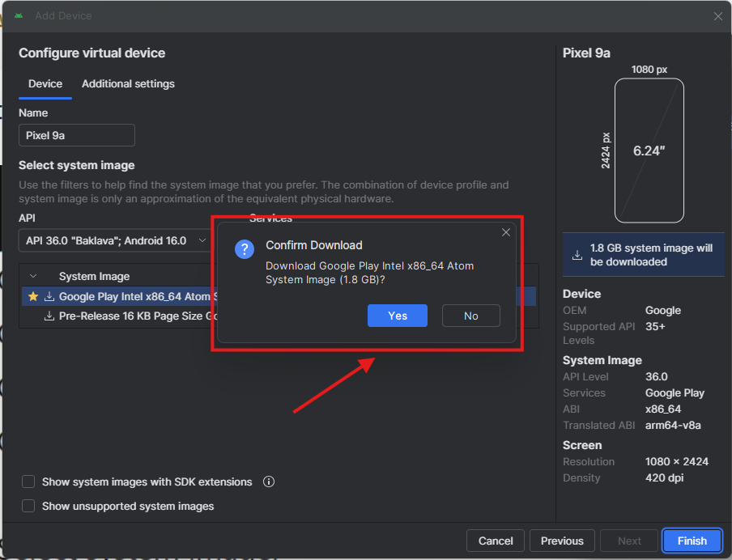Viewport: 732px width, 560px height.
Task: Click the blue question mark dialog icon
Action: click(245, 249)
